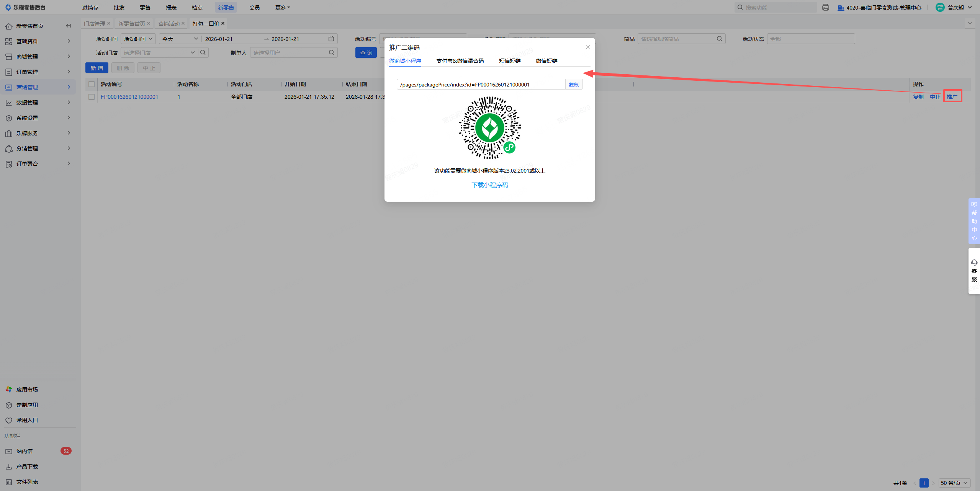The image size is (980, 491).
Task: Switch to 支付宝&微信混合码 tab
Action: [x=460, y=61]
